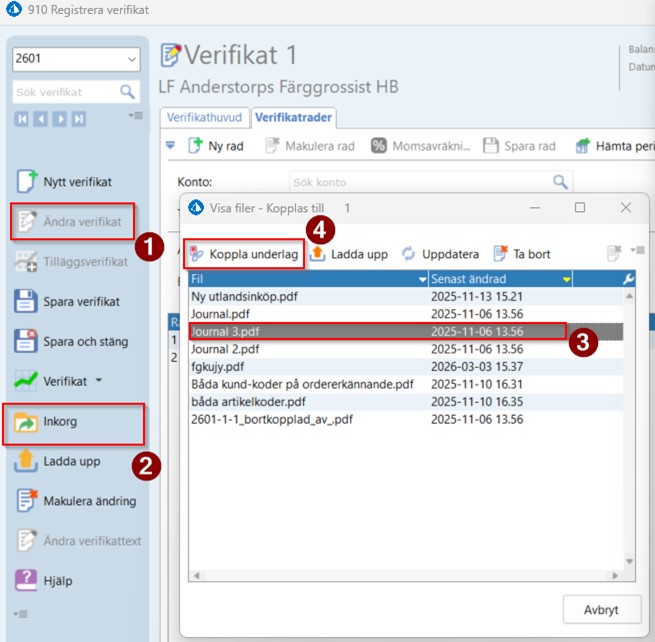Screen dimensions: 655x642
Task: Select the Verifikatrader tab
Action: tap(293, 117)
